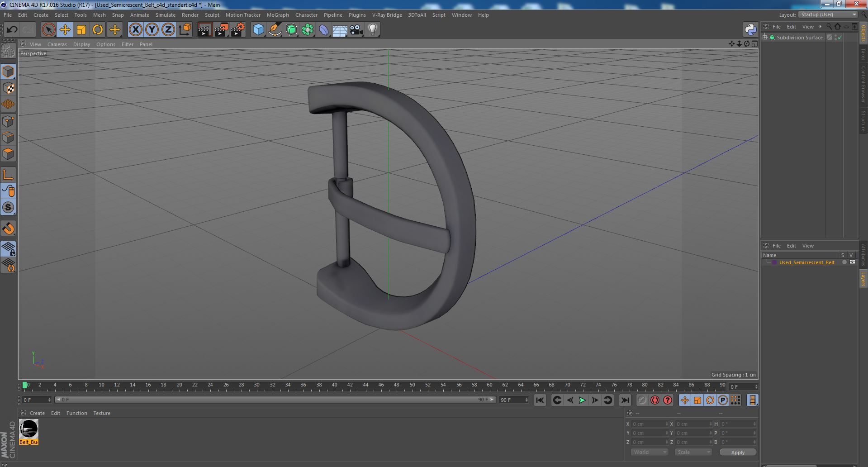
Task: Open the Objects side tab
Action: pos(863,33)
